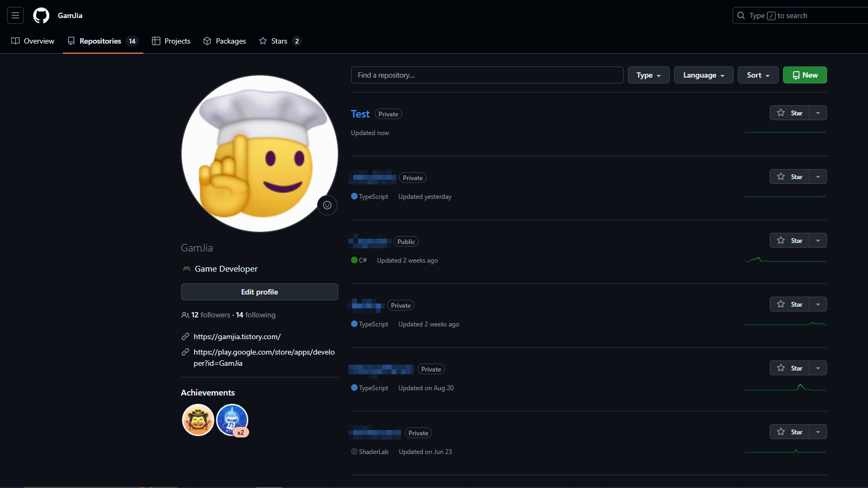Viewport: 868px width, 488px height.
Task: Open the Stars tab
Action: pos(280,41)
